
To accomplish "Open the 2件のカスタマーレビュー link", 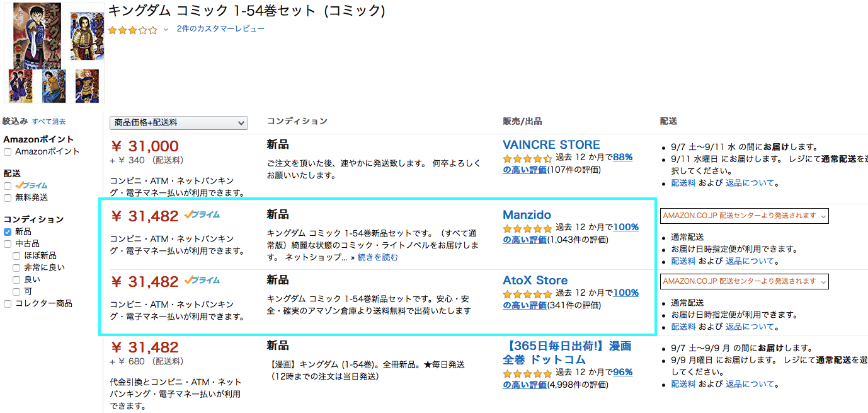I will coord(220,29).
